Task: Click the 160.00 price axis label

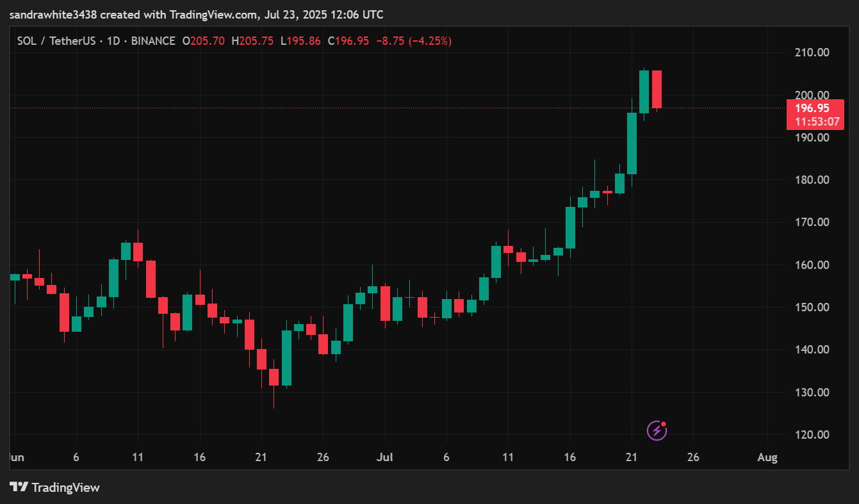Action: (x=812, y=265)
